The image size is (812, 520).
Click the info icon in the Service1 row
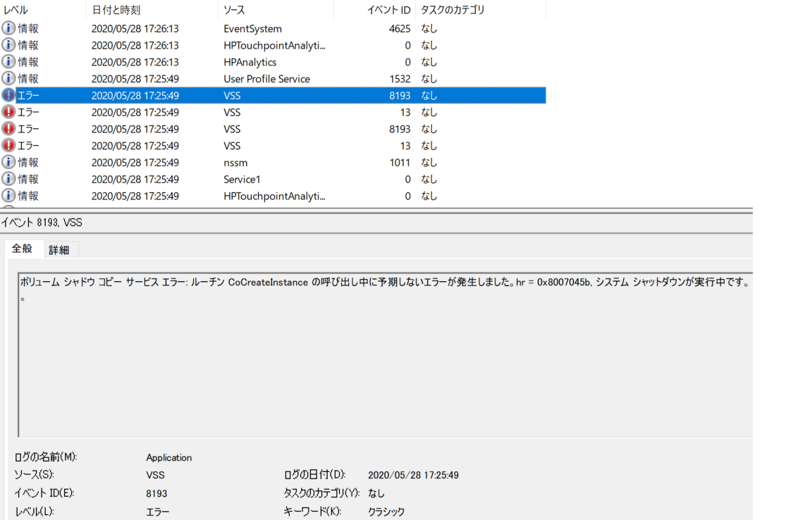tap(8, 179)
